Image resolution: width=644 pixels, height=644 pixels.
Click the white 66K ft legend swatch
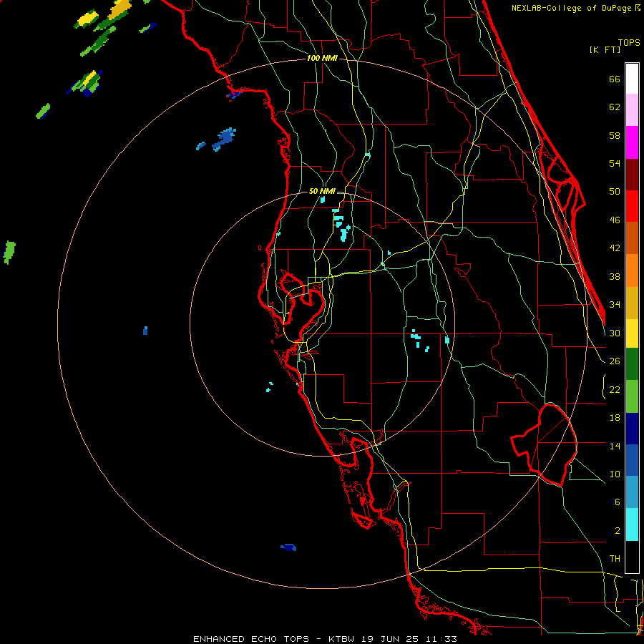[632, 79]
